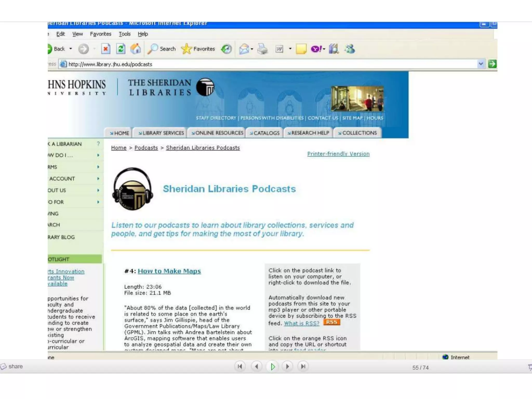Viewport: 532px width, 399px height.
Task: Open the Tools menu
Action: coord(124,34)
